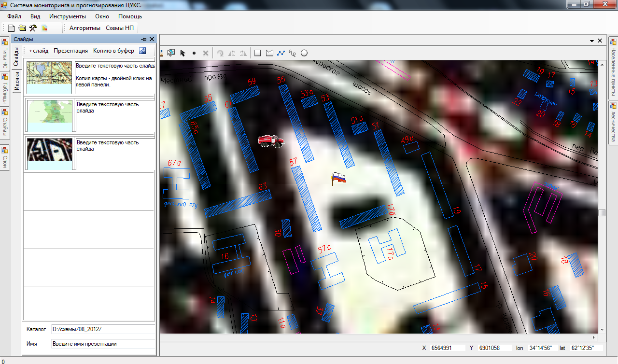Select the black arrow pointer tool
The image size is (618, 364).
tap(183, 53)
